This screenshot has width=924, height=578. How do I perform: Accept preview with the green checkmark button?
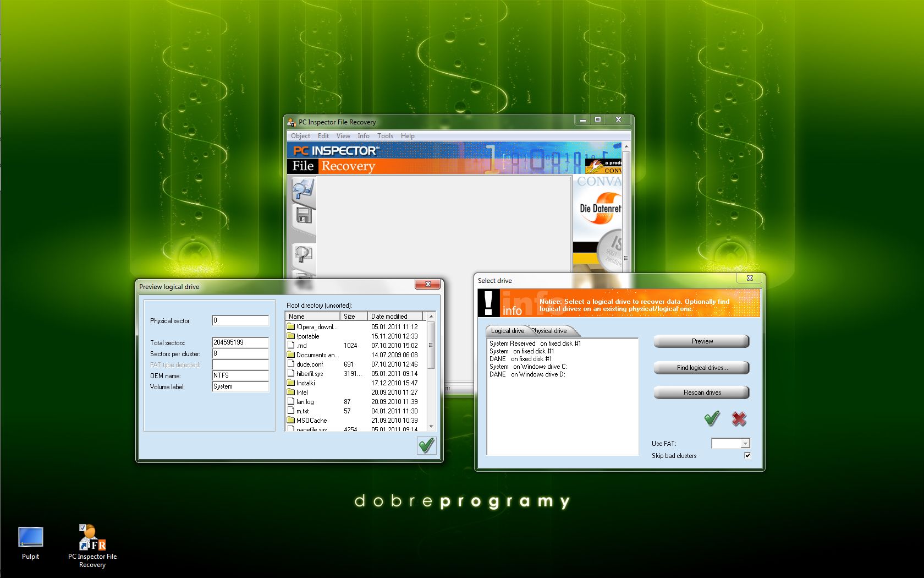click(x=426, y=445)
